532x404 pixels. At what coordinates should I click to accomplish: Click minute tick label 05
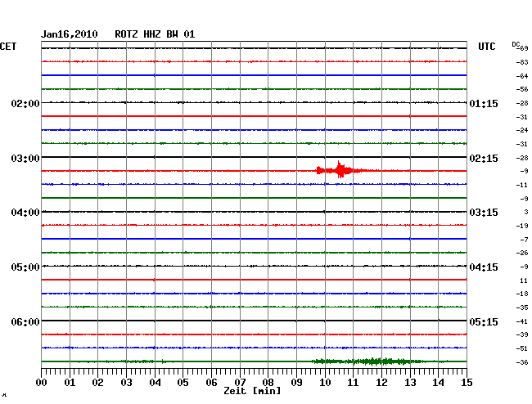[183, 383]
